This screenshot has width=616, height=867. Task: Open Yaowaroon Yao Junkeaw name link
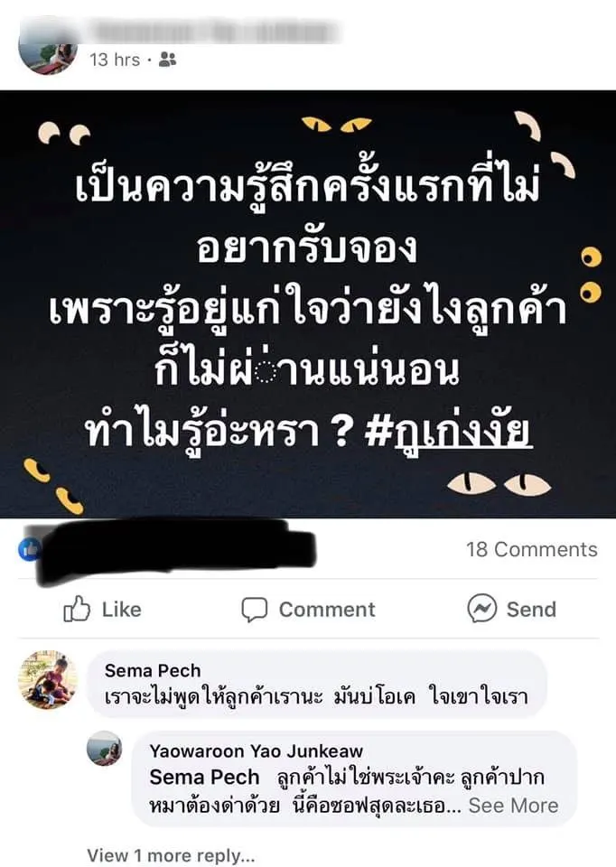tap(256, 750)
